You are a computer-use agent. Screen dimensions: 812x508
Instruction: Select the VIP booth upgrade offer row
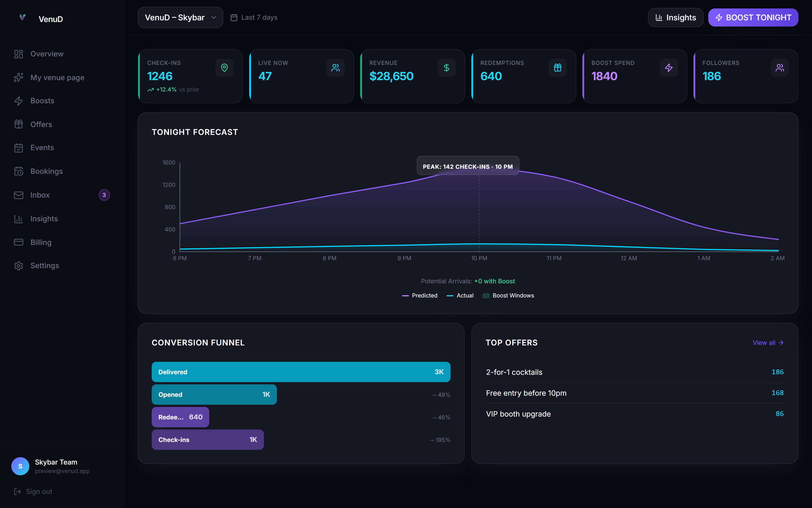pos(635,414)
